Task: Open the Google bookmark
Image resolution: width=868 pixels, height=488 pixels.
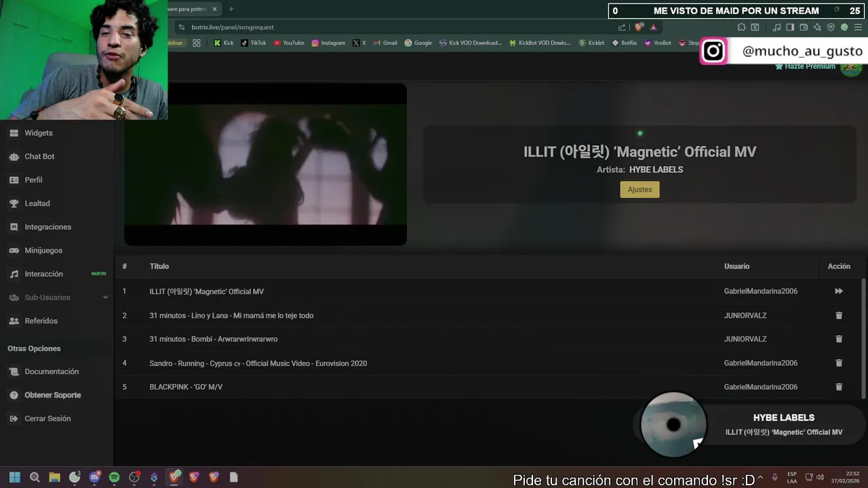Action: click(418, 43)
